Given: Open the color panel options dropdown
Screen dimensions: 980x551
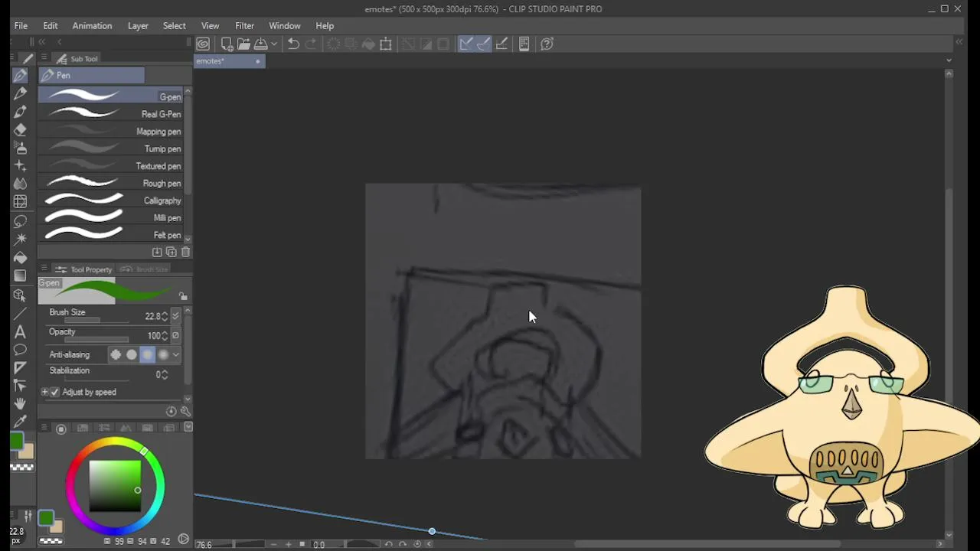Looking at the screenshot, I should [x=188, y=427].
